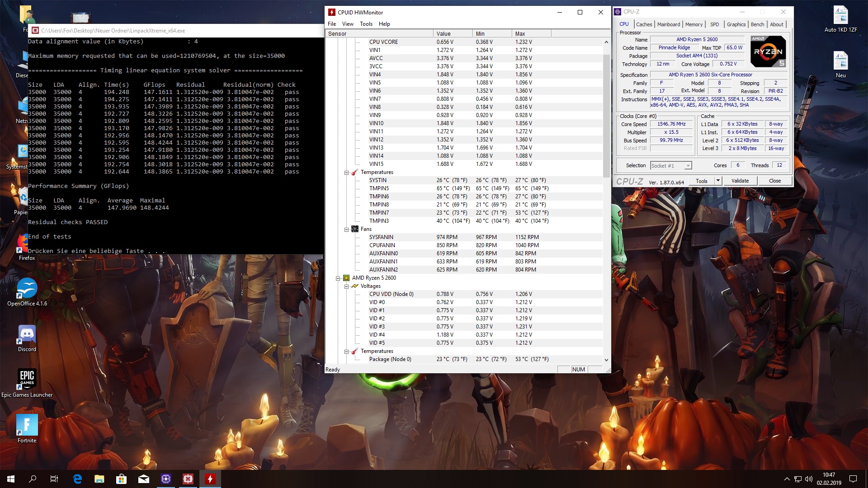The height and width of the screenshot is (488, 868).
Task: Open Microsoft Edge from the taskbar
Action: pyautogui.click(x=77, y=479)
